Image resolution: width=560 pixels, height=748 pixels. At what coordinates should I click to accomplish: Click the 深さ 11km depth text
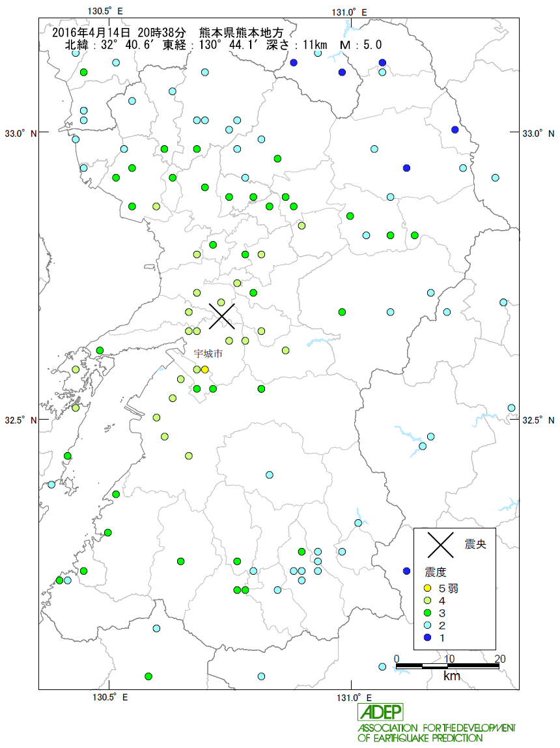coord(297,45)
